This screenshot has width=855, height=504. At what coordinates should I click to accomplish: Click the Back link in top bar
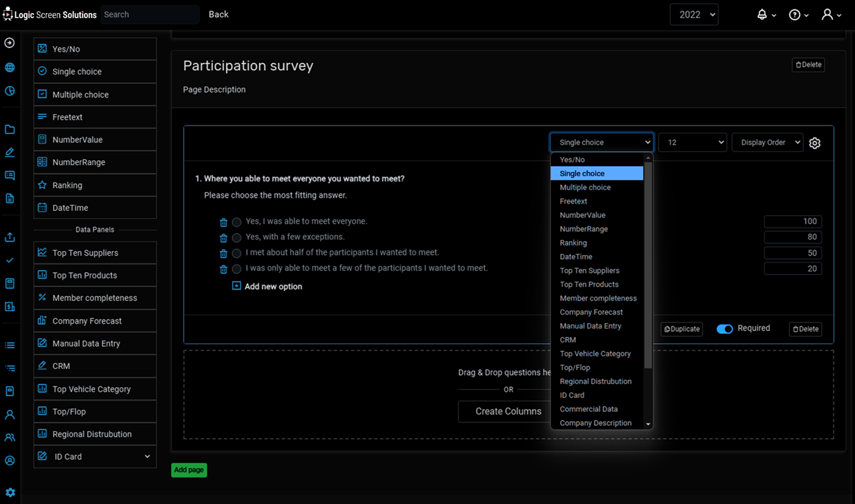[218, 14]
